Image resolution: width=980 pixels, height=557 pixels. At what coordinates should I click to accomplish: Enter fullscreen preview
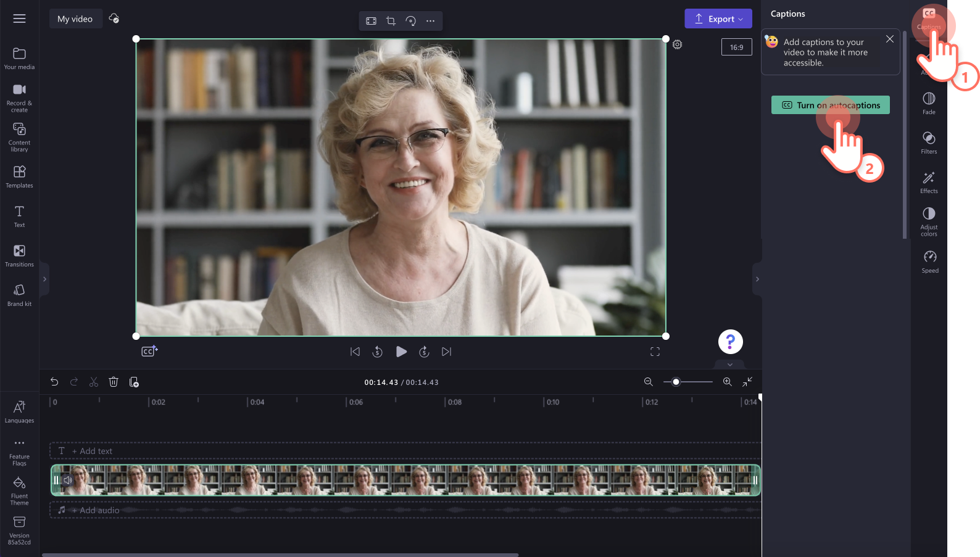[x=655, y=352]
